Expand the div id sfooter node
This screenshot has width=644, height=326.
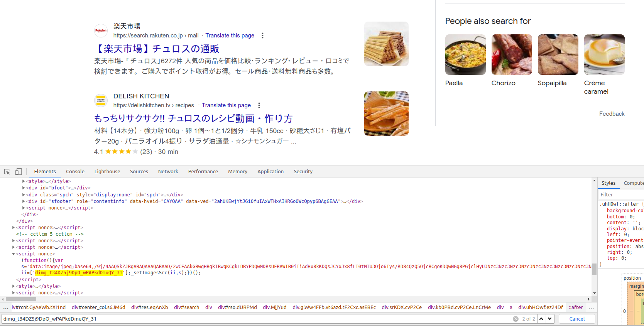tap(24, 201)
